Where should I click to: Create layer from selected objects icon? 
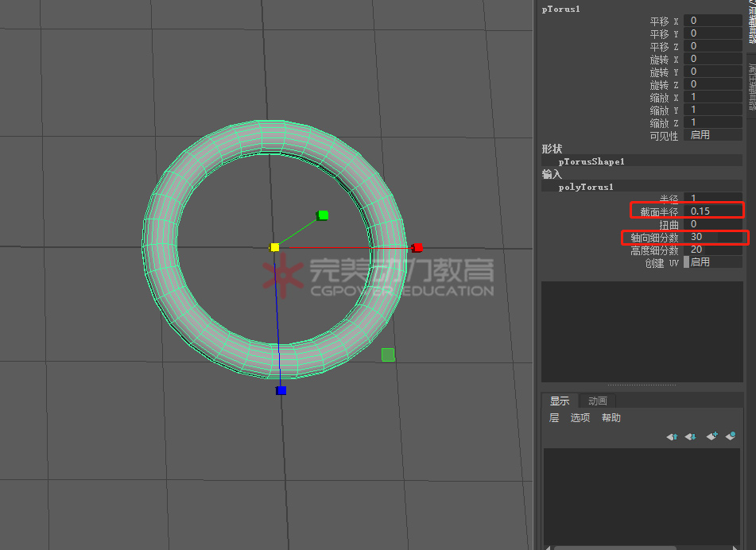pos(731,436)
